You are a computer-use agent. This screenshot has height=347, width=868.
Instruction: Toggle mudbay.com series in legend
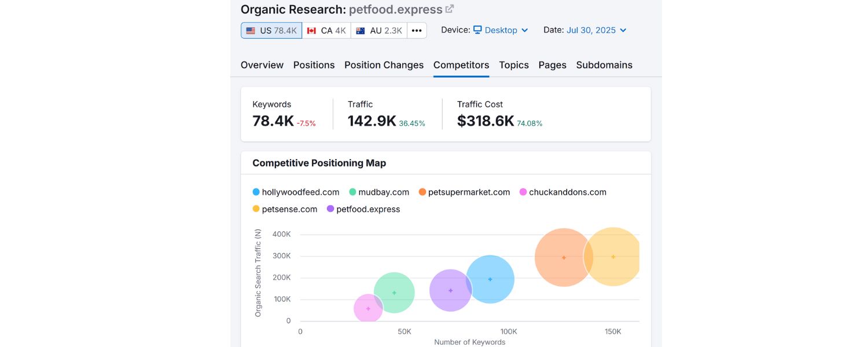[379, 192]
